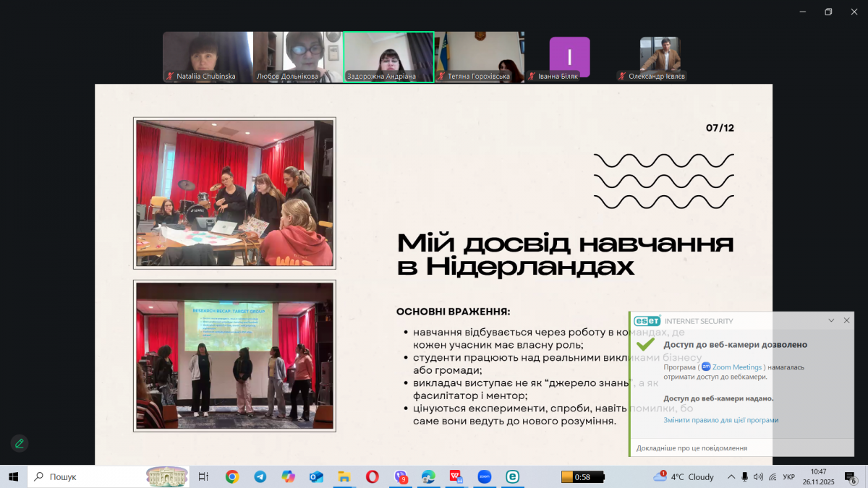Open the Zoom app from the taskbar
Viewport: 868px width, 488px height.
(483, 476)
